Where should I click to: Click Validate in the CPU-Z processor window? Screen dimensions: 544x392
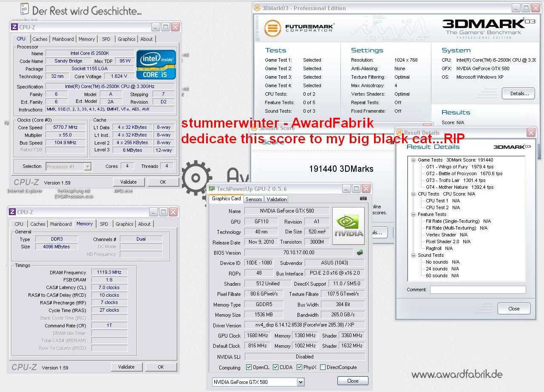point(128,182)
